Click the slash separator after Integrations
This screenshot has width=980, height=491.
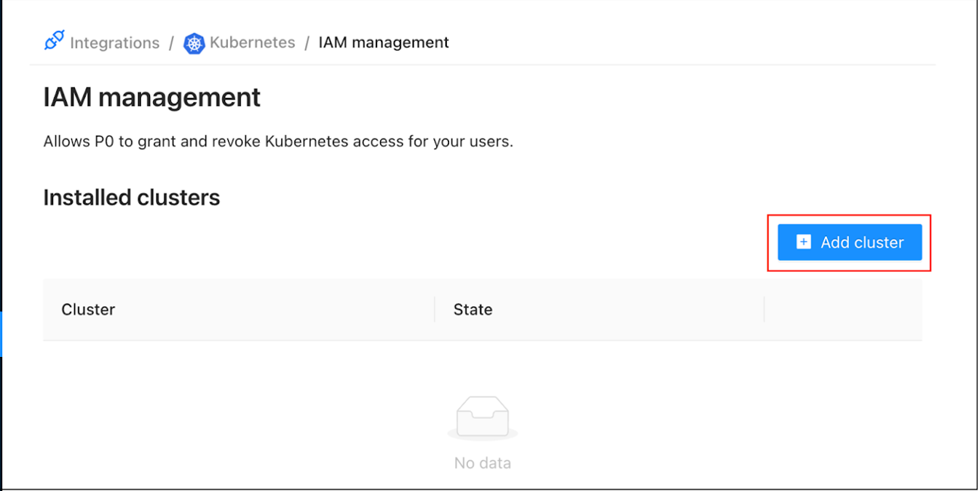(x=172, y=43)
